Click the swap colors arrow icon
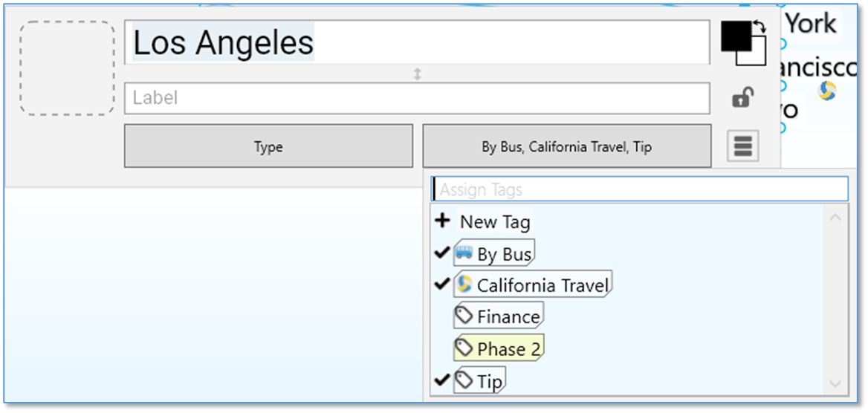Viewport: 868px width, 413px height. click(759, 27)
